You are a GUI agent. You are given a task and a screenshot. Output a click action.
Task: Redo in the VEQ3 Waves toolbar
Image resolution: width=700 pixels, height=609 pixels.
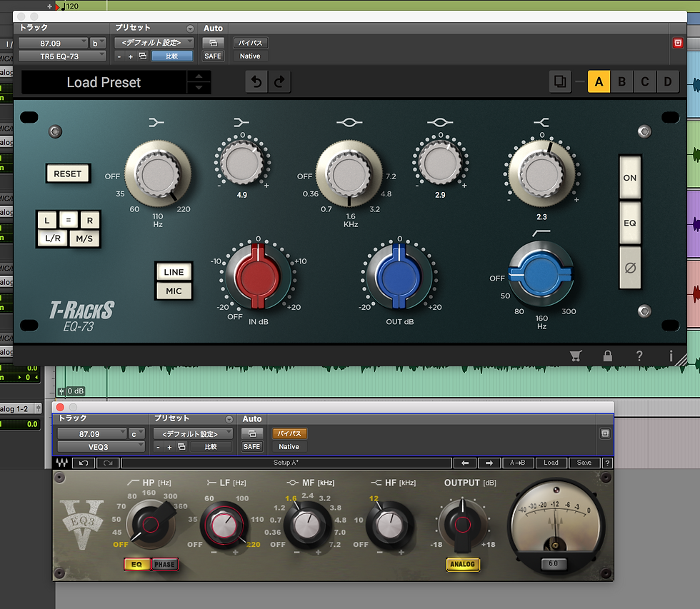click(108, 463)
